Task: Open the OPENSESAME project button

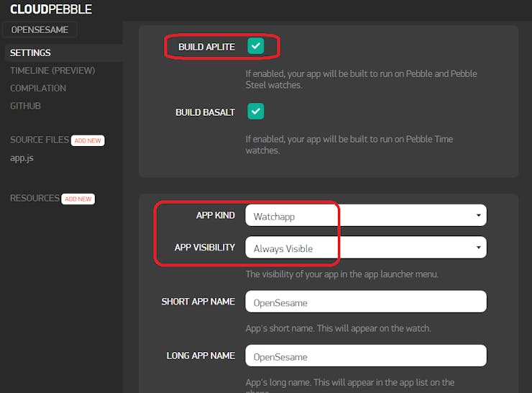Action: click(40, 30)
